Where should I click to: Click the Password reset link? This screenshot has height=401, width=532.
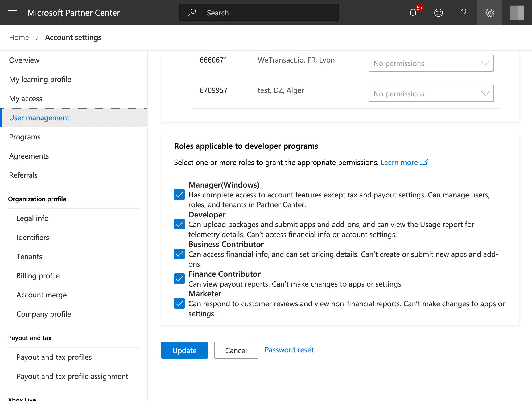[289, 350]
